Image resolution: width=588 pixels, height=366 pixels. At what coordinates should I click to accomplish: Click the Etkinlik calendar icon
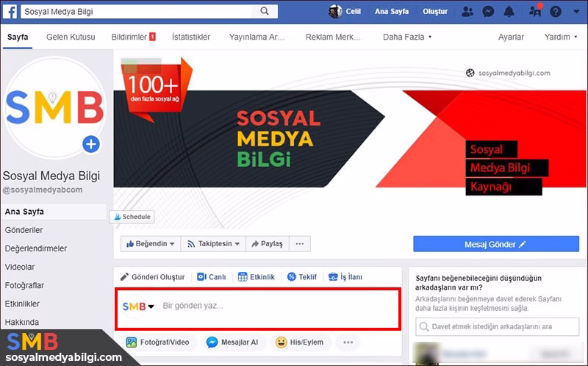pyautogui.click(x=243, y=277)
